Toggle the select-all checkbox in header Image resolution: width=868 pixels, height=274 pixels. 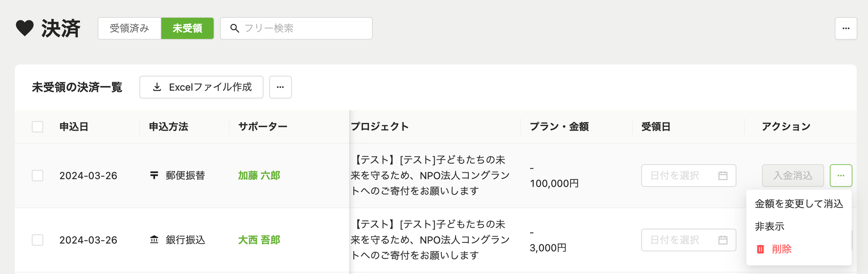(x=38, y=127)
